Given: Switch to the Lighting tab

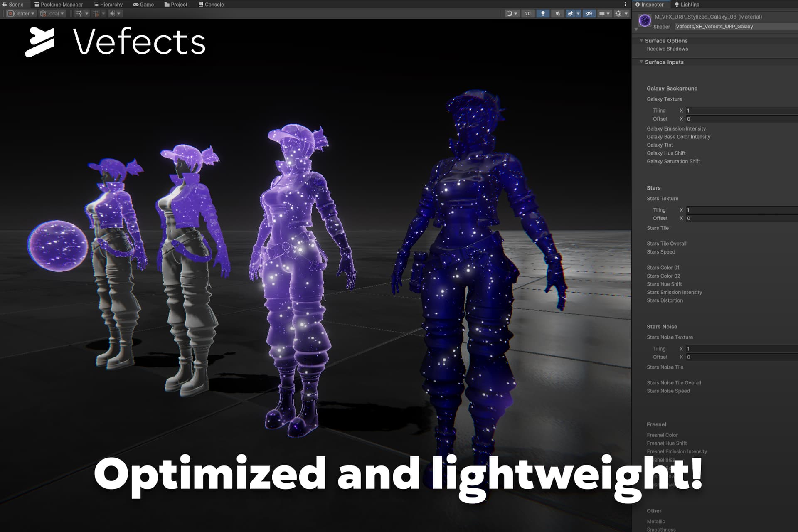Looking at the screenshot, I should coord(687,5).
